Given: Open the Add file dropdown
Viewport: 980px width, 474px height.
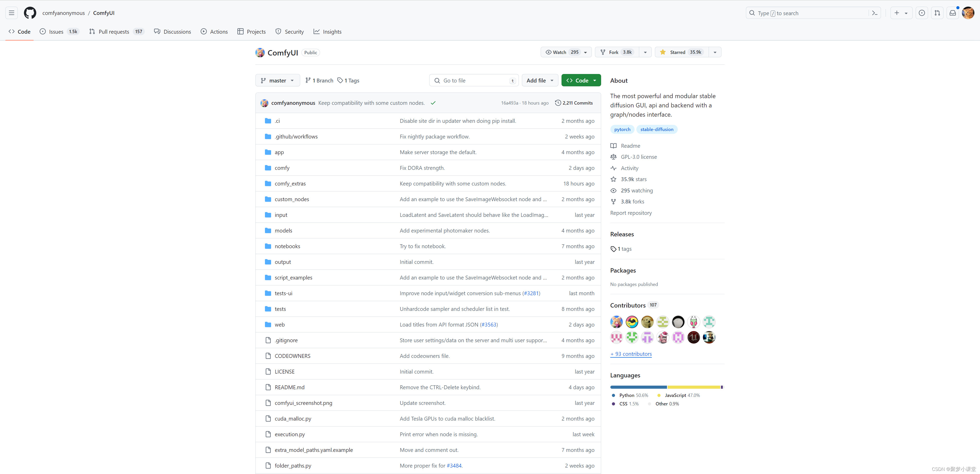Looking at the screenshot, I should [x=539, y=80].
